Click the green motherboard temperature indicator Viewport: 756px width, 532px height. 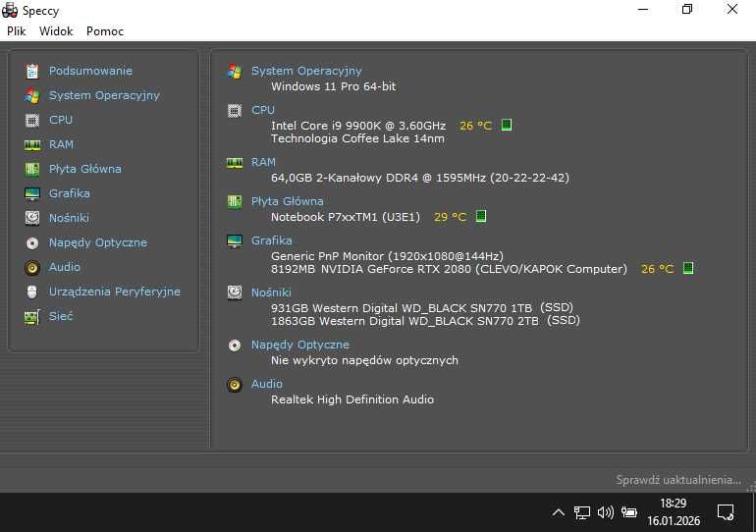[x=481, y=216]
